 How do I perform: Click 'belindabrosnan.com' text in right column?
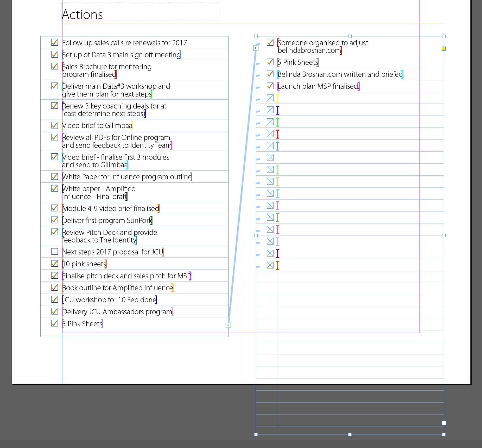[x=309, y=50]
